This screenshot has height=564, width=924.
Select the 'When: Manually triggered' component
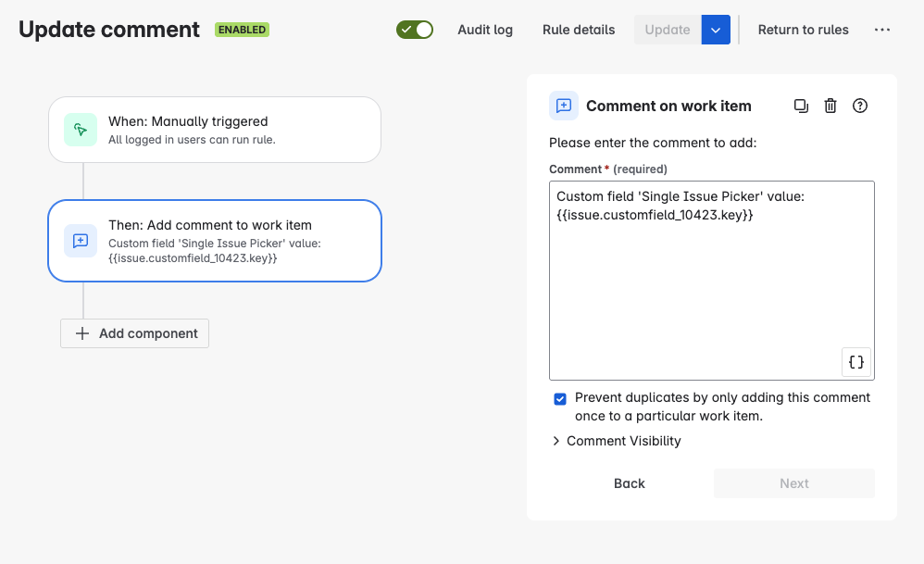tap(215, 130)
